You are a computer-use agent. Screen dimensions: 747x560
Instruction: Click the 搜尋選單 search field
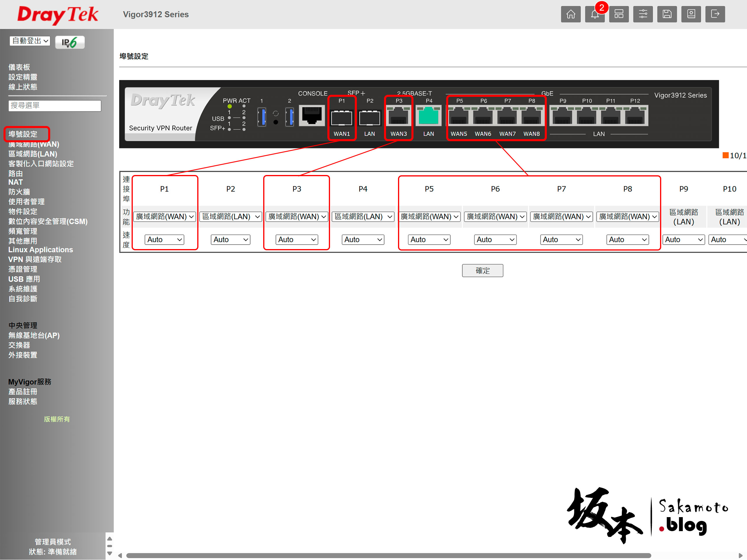(x=55, y=106)
